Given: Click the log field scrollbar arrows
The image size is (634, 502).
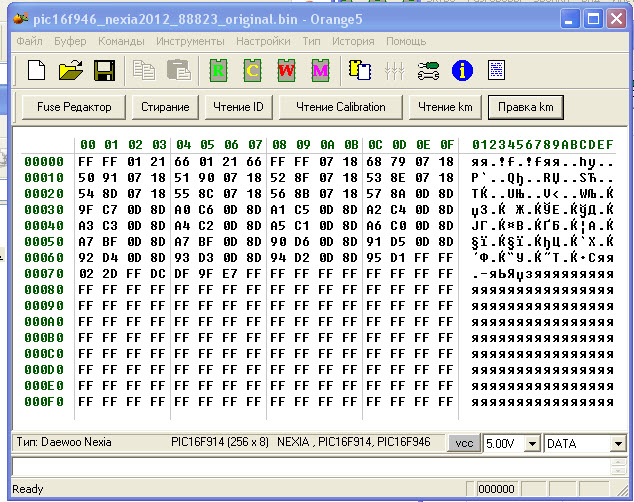Looking at the screenshot, I should tap(619, 466).
